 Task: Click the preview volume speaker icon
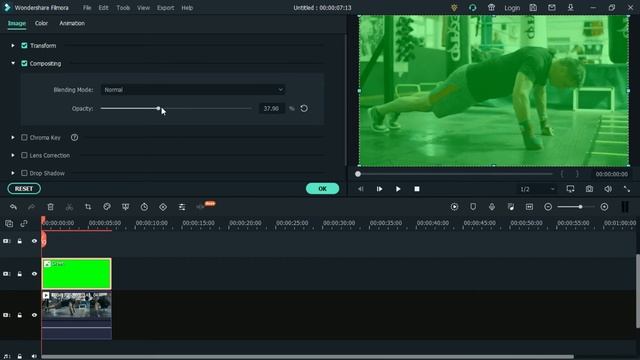(x=608, y=189)
